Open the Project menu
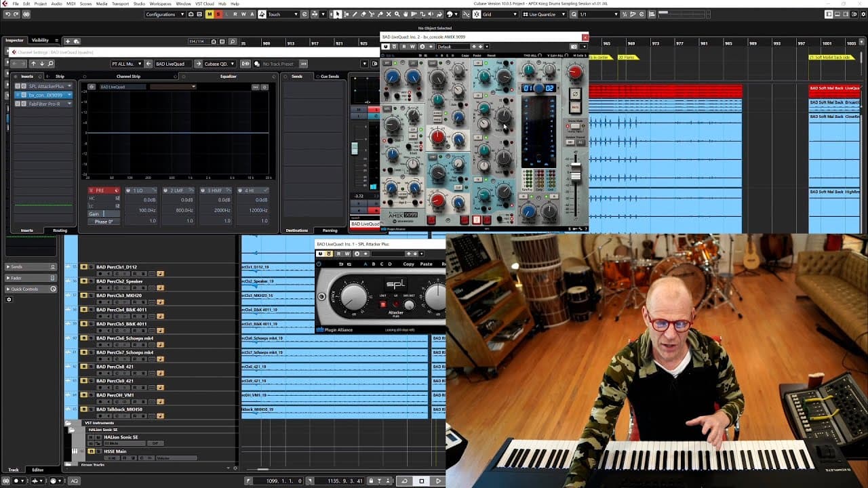The height and width of the screenshot is (488, 868). coord(40,3)
